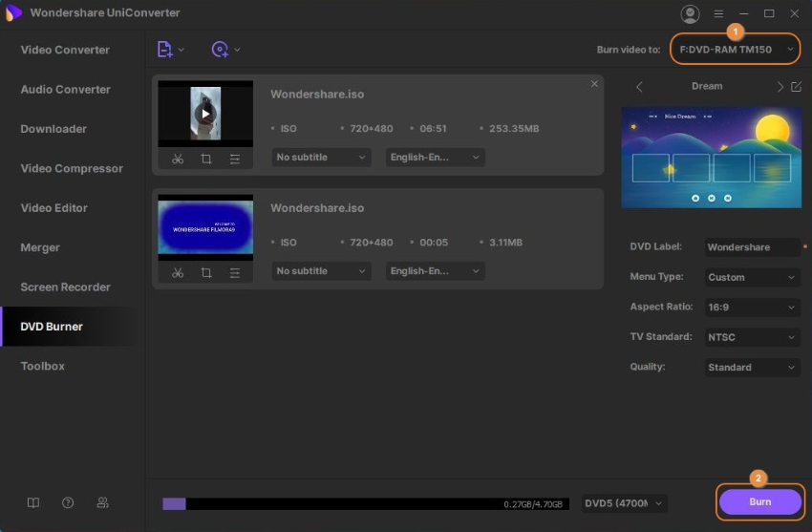Go to next DVD menu template
The height and width of the screenshot is (532, 812).
point(780,87)
